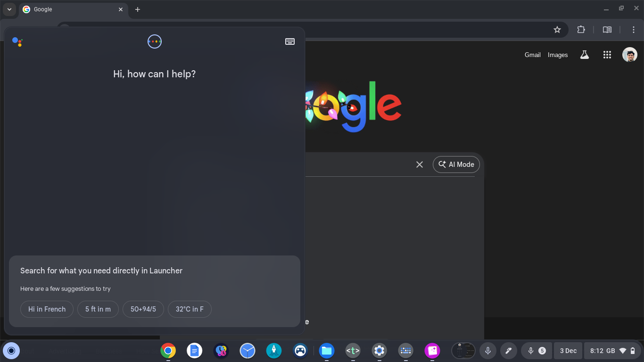Open the Extensions puzzle icon

click(x=581, y=30)
